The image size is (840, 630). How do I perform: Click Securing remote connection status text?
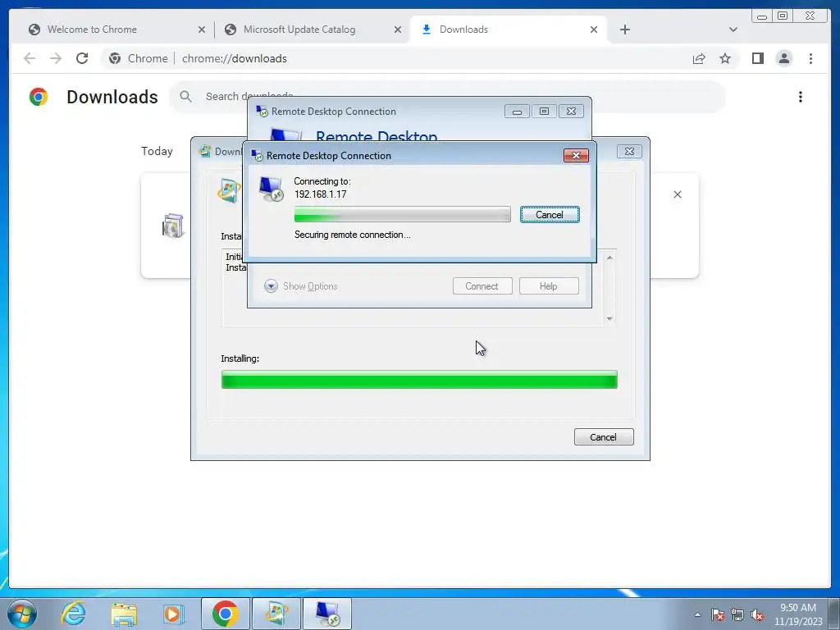(x=353, y=235)
